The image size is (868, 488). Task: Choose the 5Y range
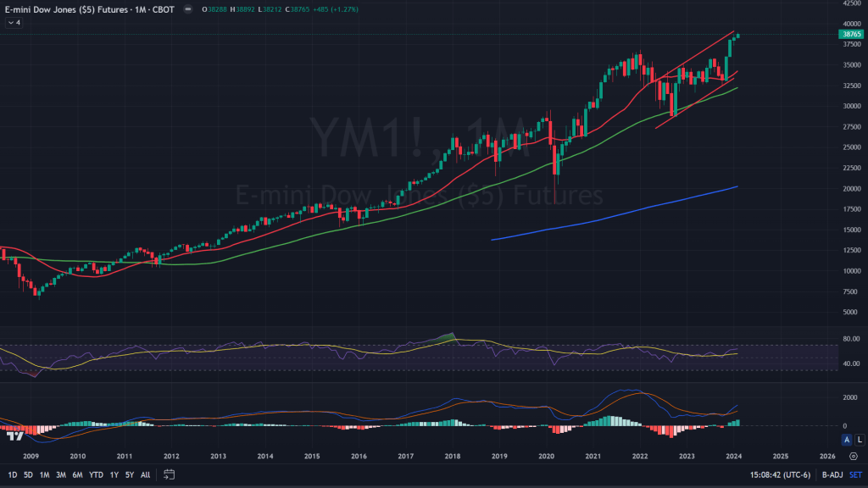tap(129, 474)
